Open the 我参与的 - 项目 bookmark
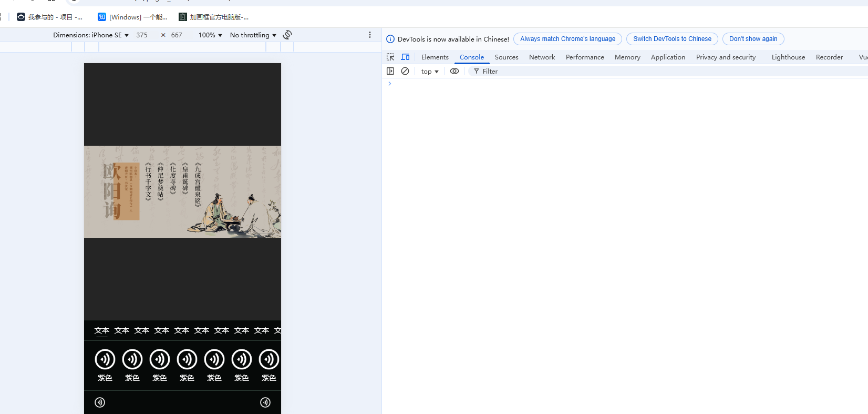The width and height of the screenshot is (868, 414). (x=50, y=17)
